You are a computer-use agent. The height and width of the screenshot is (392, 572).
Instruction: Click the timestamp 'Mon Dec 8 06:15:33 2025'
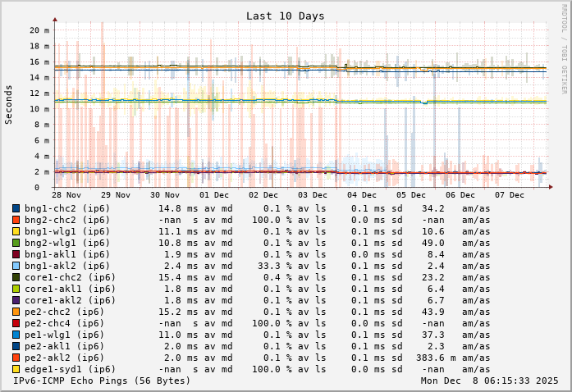click(489, 381)
